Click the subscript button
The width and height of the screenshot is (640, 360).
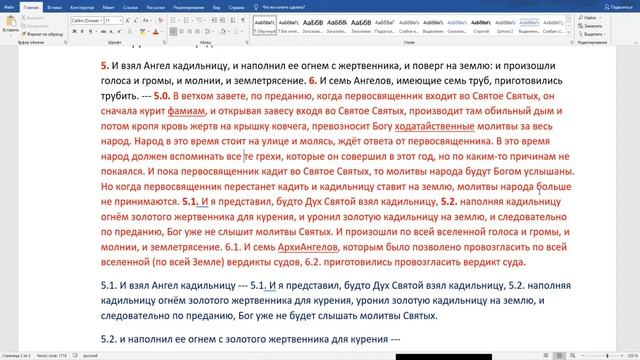point(111,31)
